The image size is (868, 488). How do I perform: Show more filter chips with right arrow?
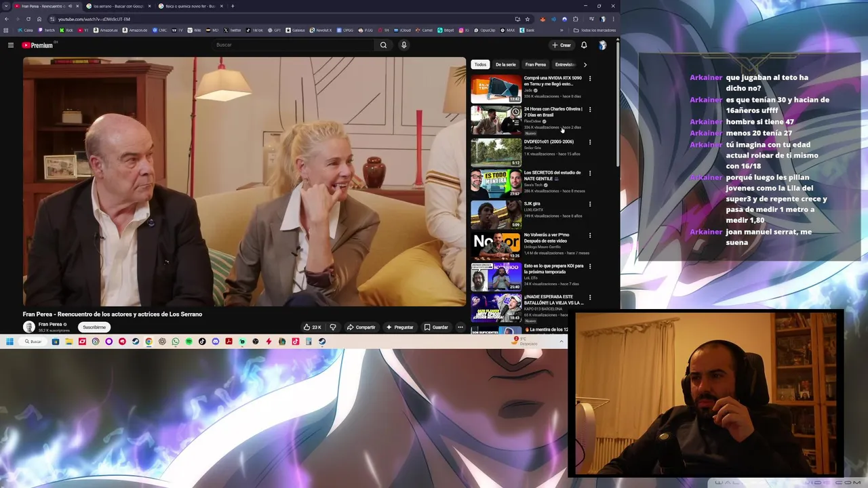(x=585, y=64)
